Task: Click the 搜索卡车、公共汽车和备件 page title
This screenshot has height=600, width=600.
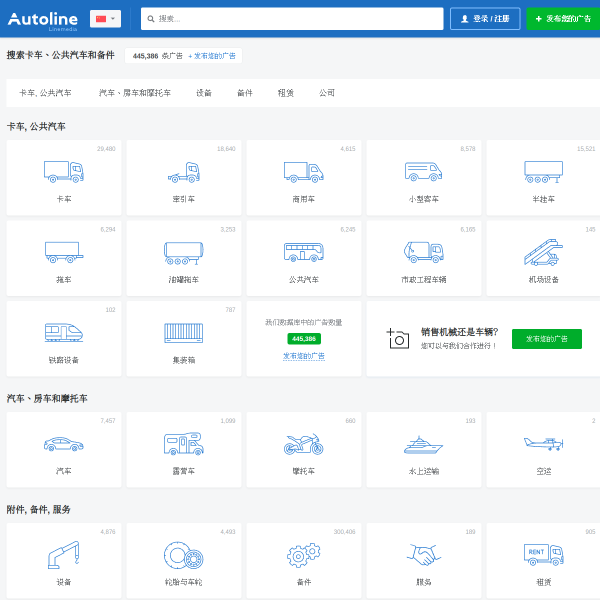Action: (60, 55)
